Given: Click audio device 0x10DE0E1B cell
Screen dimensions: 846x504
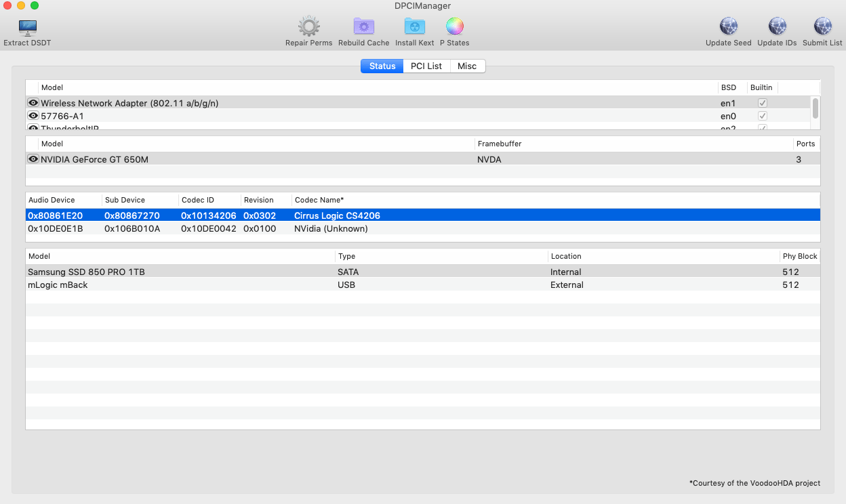Looking at the screenshot, I should point(56,228).
